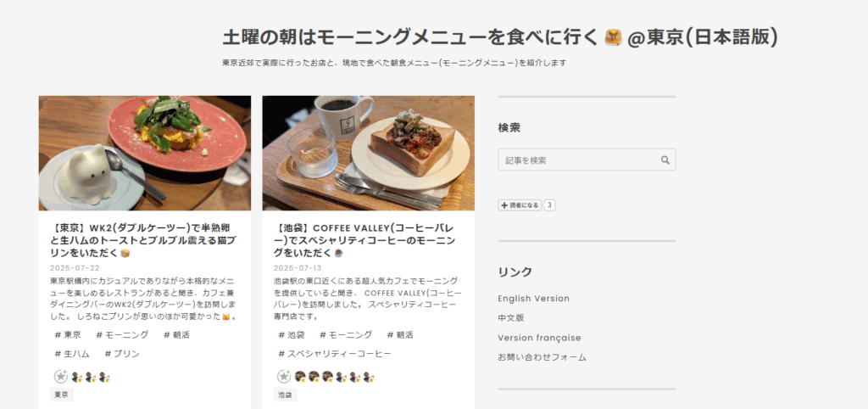Click the blog title header
This screenshot has width=868, height=409.
pyautogui.click(x=500, y=37)
